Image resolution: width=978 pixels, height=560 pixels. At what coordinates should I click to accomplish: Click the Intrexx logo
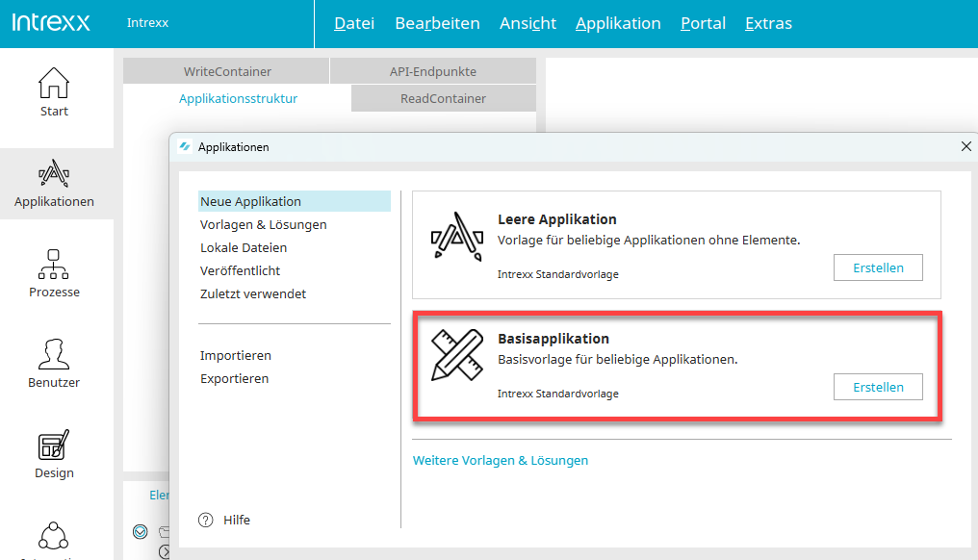pyautogui.click(x=51, y=22)
